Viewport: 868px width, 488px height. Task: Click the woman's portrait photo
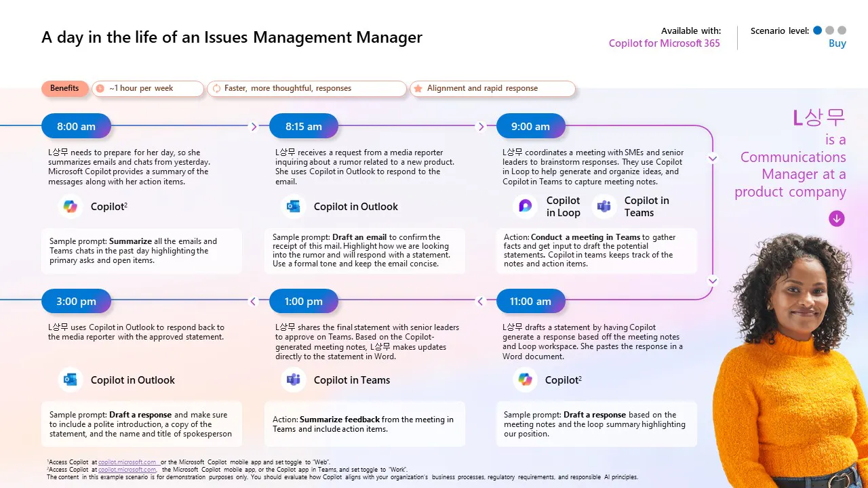pos(790,360)
